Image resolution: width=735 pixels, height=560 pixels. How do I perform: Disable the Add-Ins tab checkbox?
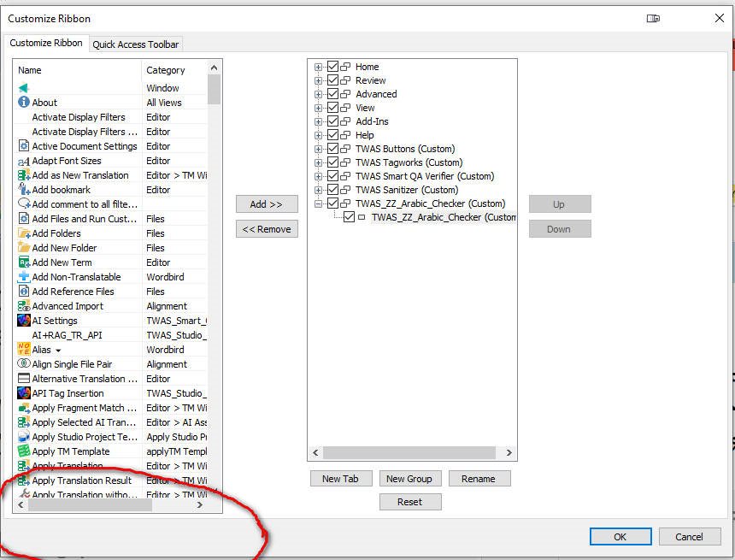[333, 121]
